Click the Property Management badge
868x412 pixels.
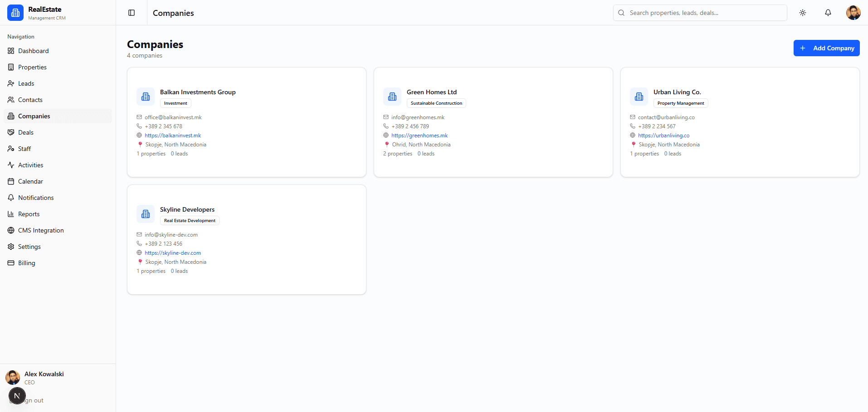(x=681, y=103)
